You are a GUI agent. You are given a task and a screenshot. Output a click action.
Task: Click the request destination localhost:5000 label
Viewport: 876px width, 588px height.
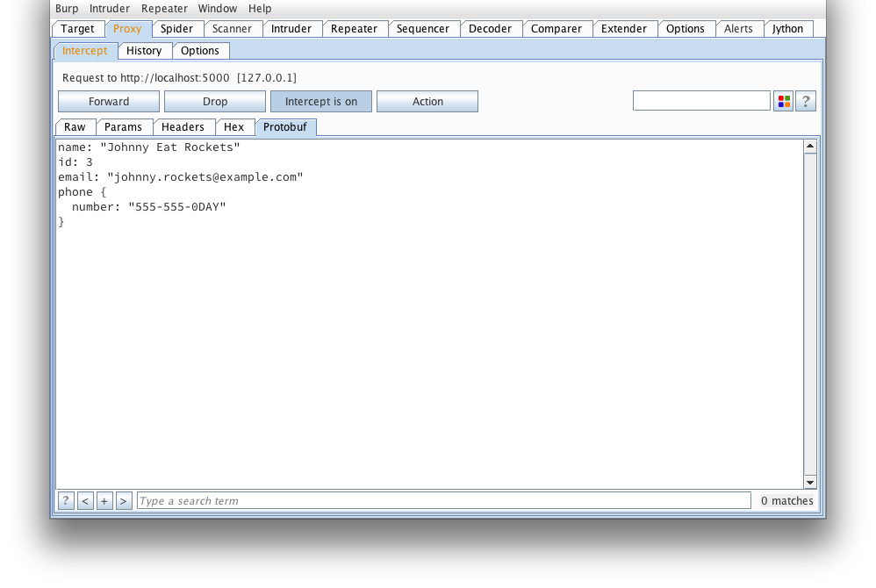point(179,78)
